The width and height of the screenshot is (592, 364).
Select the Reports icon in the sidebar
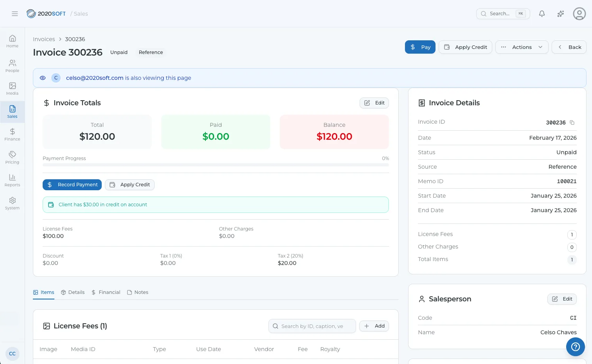pos(12,180)
